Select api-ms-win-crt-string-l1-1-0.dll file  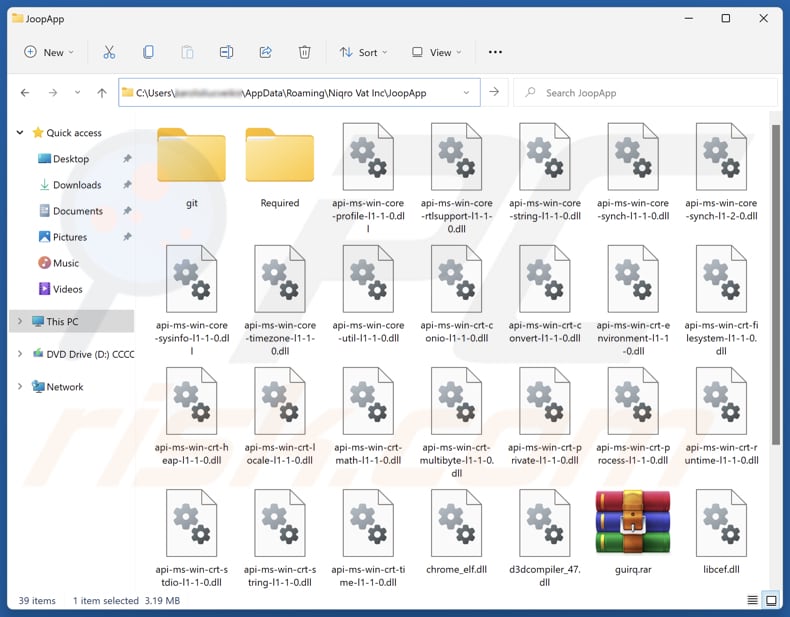(280, 539)
